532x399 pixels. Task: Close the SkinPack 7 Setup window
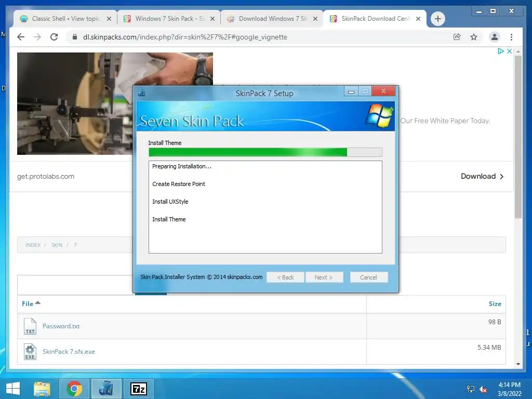pyautogui.click(x=383, y=91)
